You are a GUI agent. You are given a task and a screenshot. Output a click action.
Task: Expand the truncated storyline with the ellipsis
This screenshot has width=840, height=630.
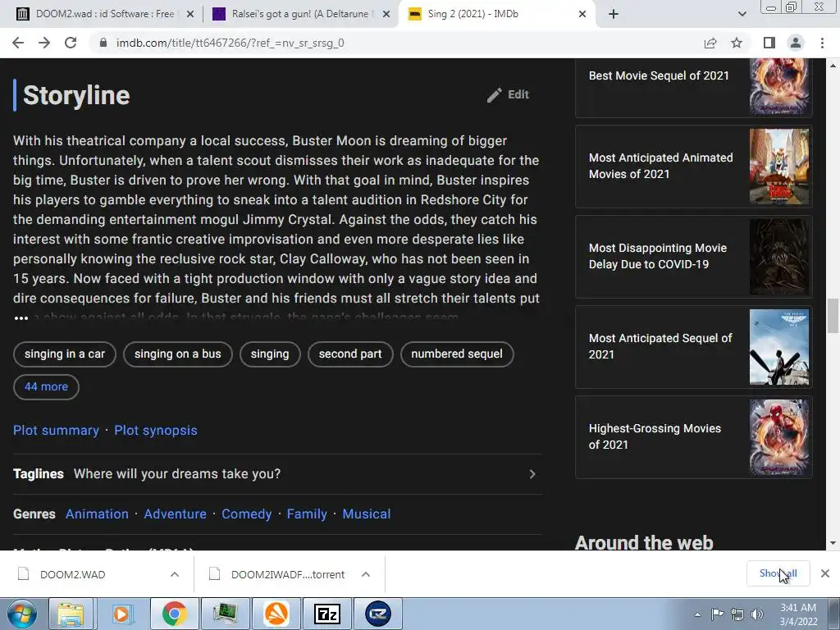pos(21,317)
